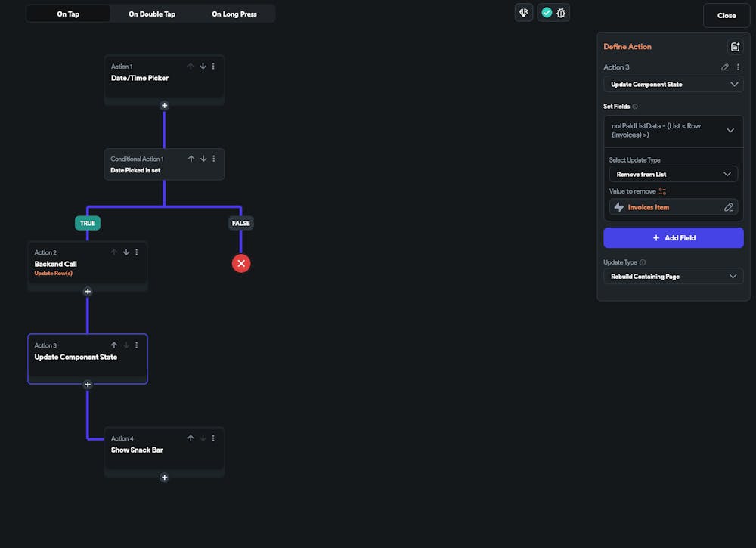The width and height of the screenshot is (756, 548).
Task: Move Action 3 Update Component State up
Action: pos(114,345)
